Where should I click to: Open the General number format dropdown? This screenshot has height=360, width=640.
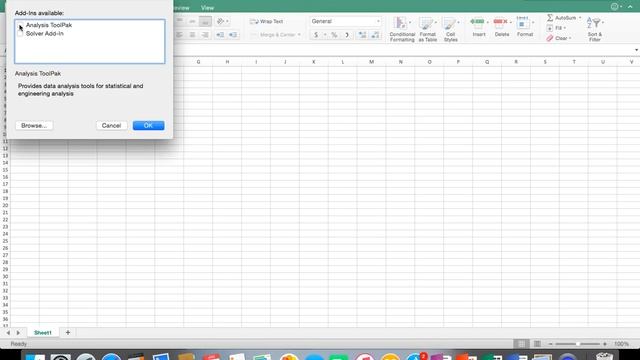coord(345,21)
